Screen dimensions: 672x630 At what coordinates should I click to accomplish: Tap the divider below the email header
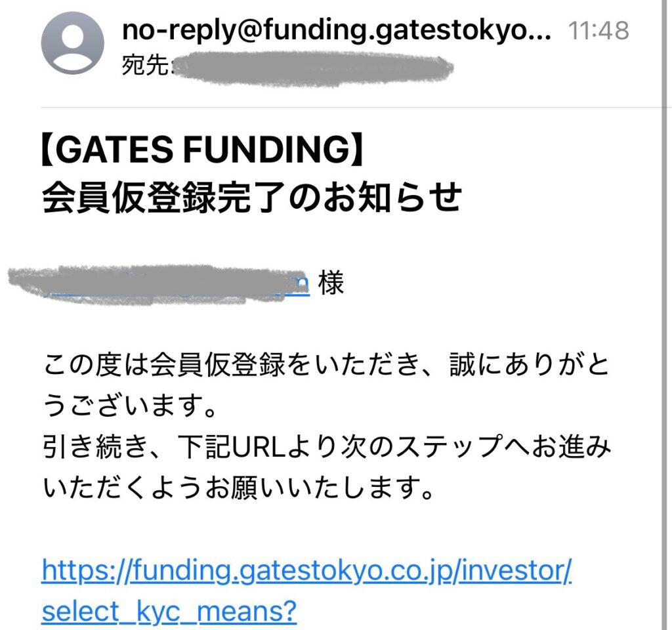[x=352, y=107]
